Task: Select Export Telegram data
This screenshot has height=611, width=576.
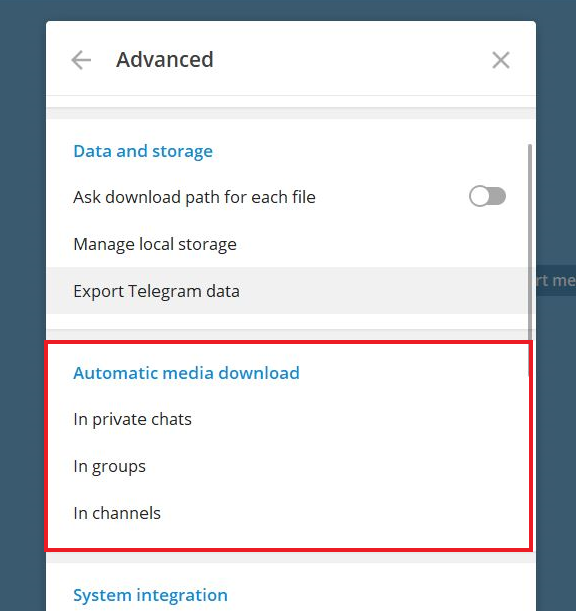Action: (x=288, y=291)
